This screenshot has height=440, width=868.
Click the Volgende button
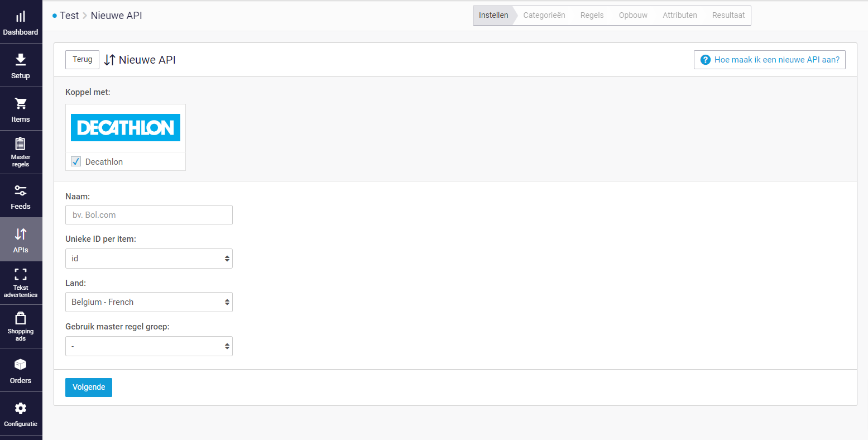point(89,388)
